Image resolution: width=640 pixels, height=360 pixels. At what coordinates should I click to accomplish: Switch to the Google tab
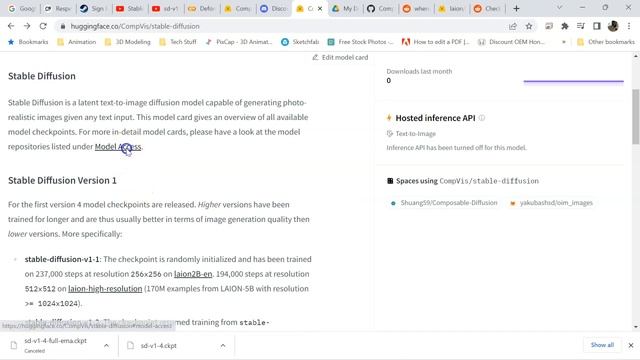pyautogui.click(x=22, y=9)
